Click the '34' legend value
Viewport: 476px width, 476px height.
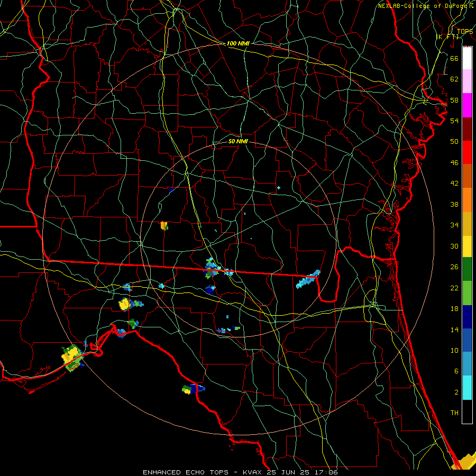[454, 225]
